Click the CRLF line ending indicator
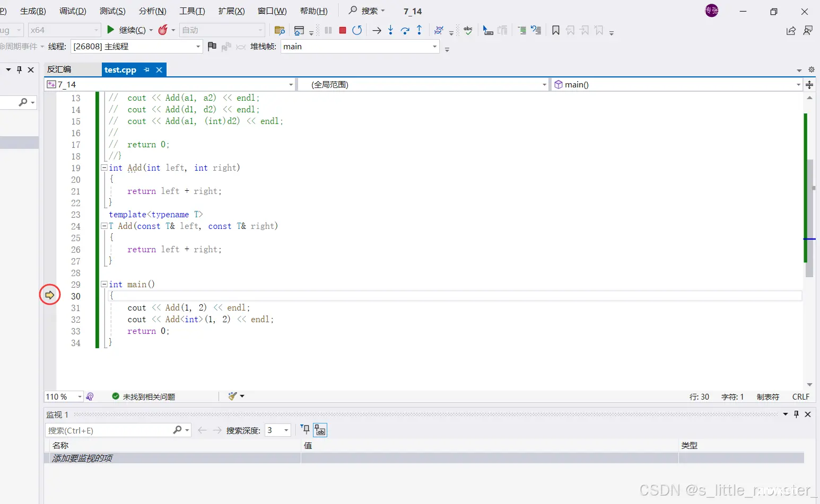Viewport: 820px width, 504px height. pos(800,396)
